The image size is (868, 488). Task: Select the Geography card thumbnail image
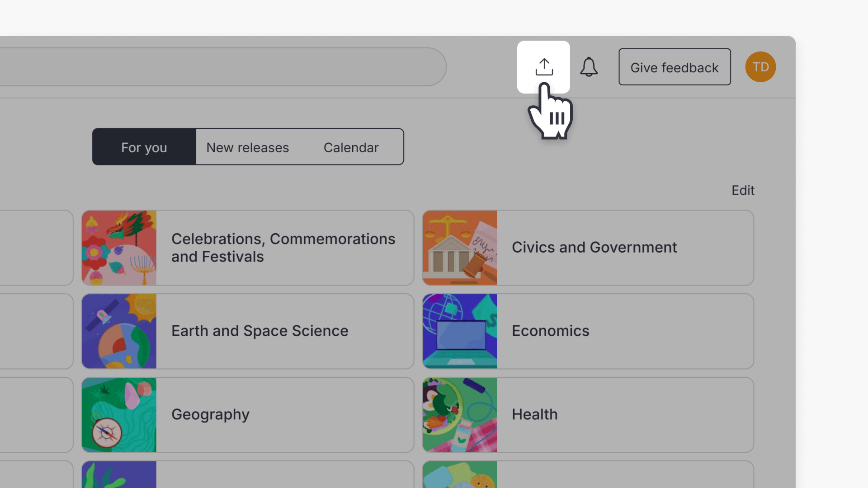pos(119,414)
